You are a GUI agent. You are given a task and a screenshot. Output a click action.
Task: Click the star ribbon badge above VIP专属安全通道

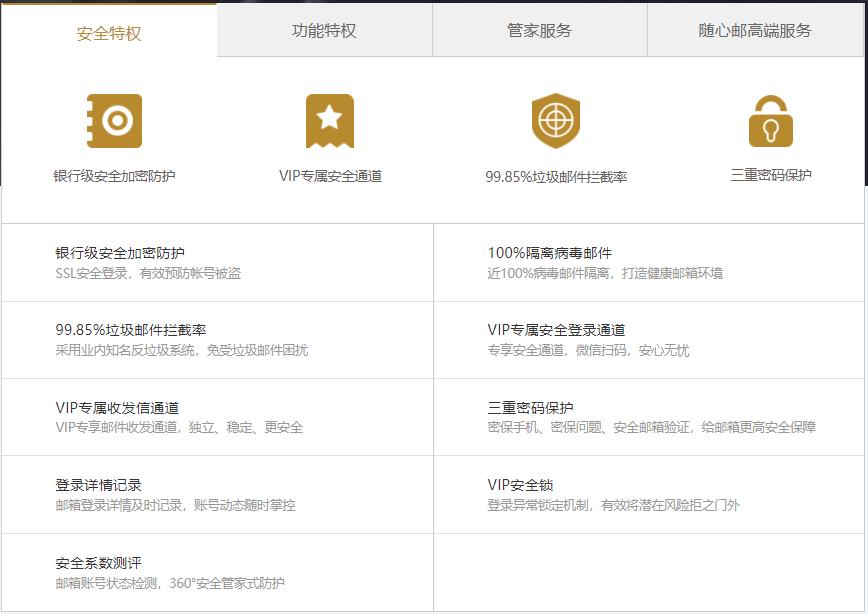point(330,119)
